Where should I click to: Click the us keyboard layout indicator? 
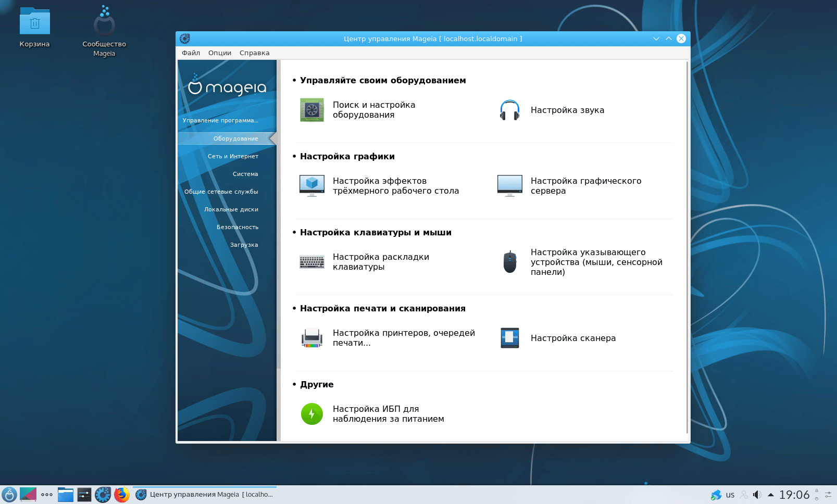[x=730, y=495]
